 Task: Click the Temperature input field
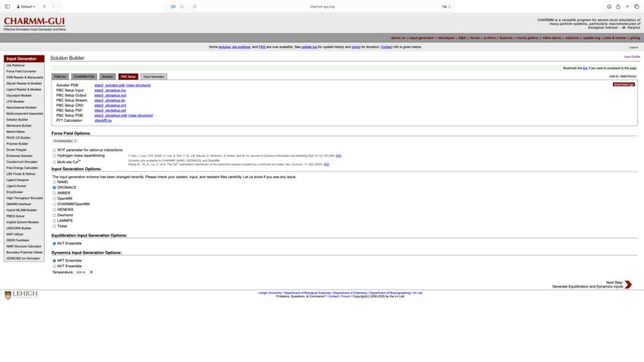[82, 272]
